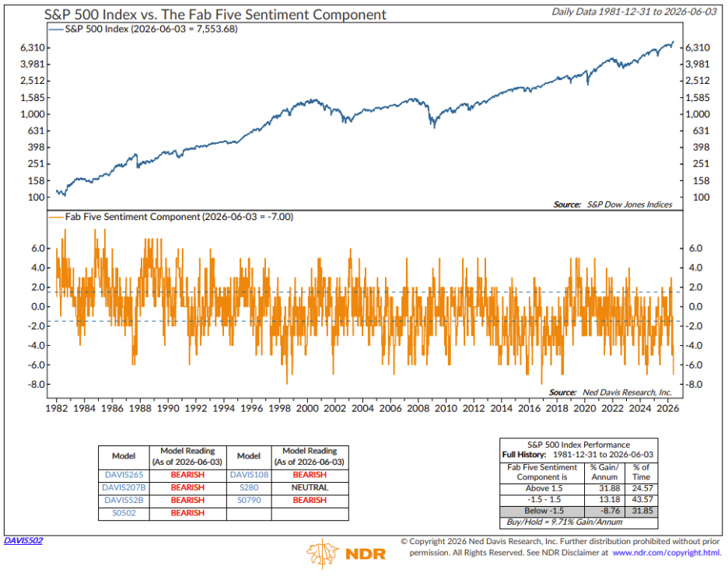Click the Fab Five Sentiment Component legend label
Viewport: 728px width, 576px height.
click(179, 217)
